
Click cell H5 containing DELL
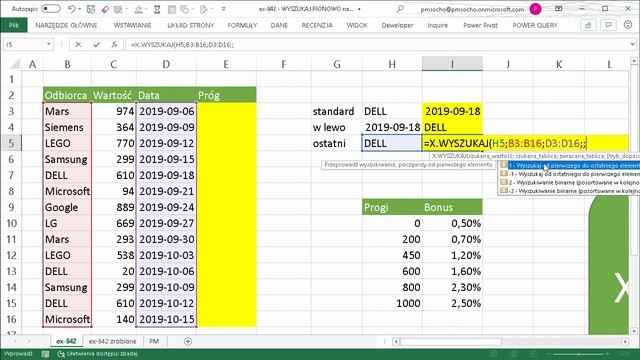[392, 143]
